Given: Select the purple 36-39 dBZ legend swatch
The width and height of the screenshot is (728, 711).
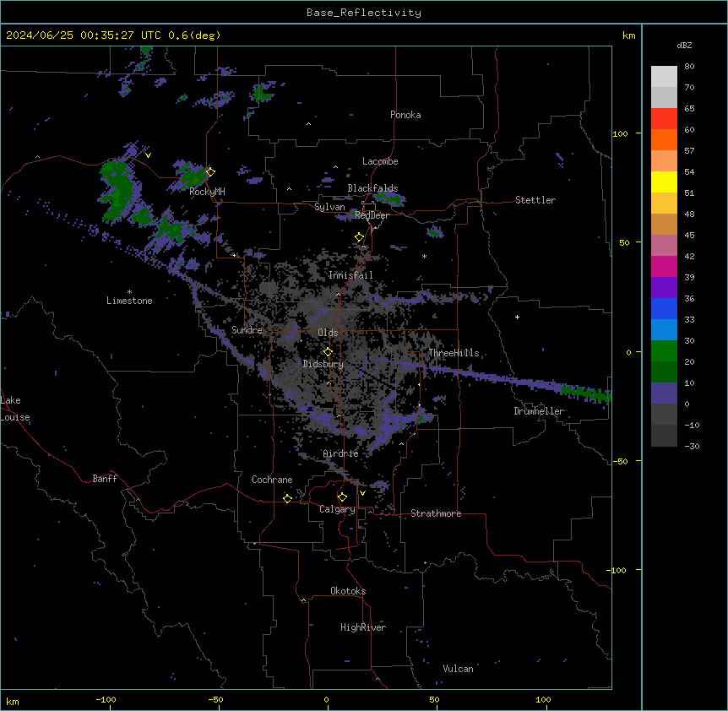Looking at the screenshot, I should [664, 287].
